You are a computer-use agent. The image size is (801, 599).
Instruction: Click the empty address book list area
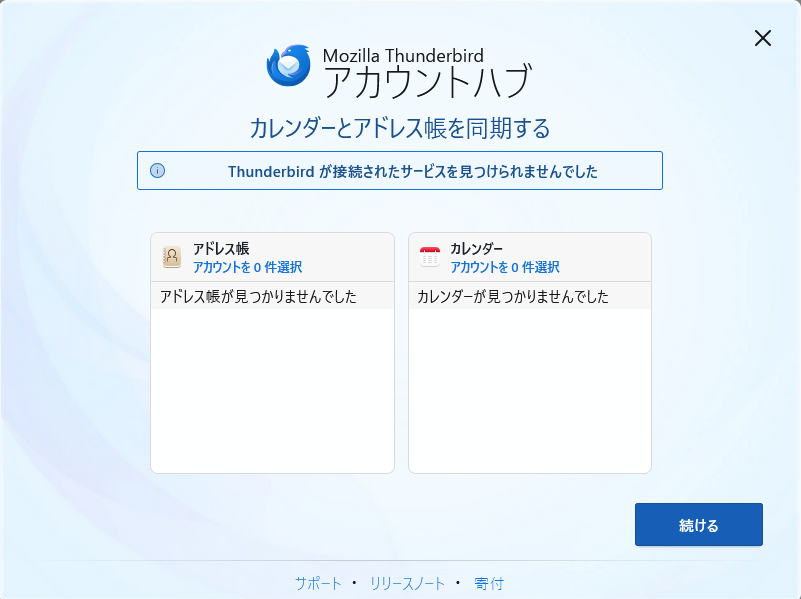(272, 390)
